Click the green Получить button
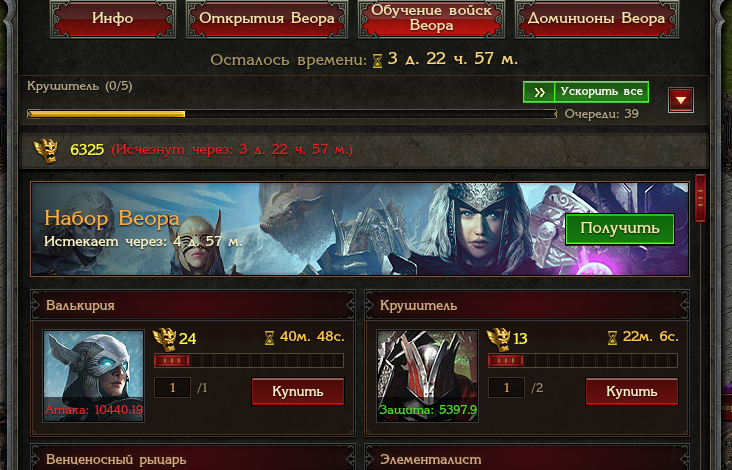This screenshot has height=470, width=732. click(619, 229)
